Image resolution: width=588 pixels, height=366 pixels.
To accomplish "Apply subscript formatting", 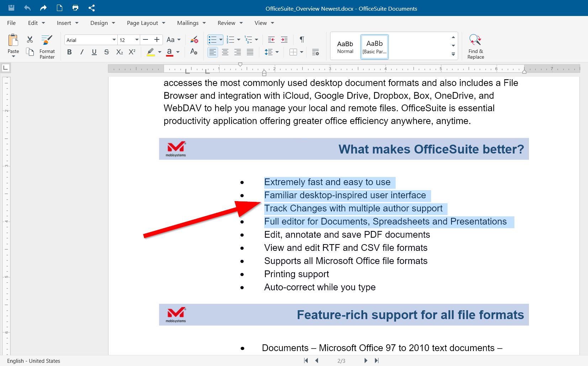I will point(120,52).
